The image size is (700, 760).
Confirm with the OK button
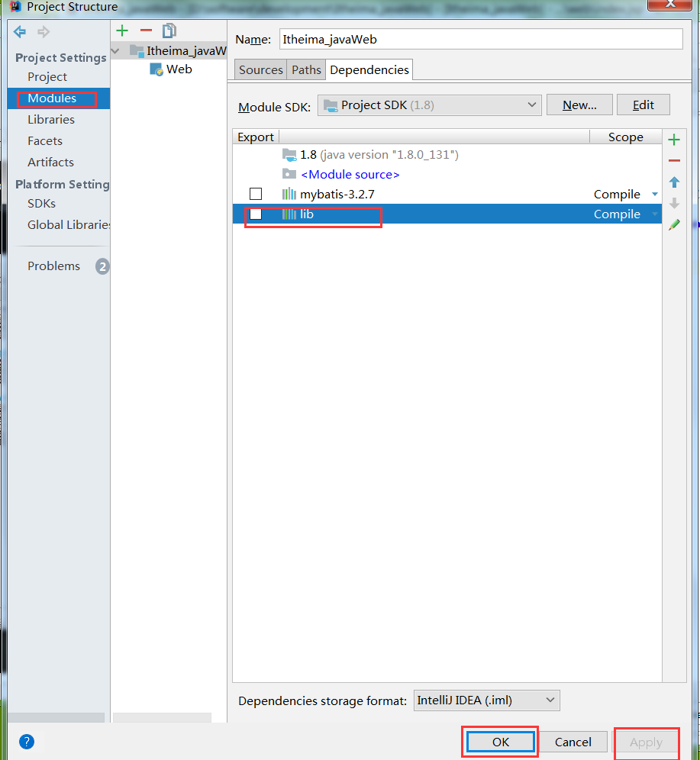point(500,742)
